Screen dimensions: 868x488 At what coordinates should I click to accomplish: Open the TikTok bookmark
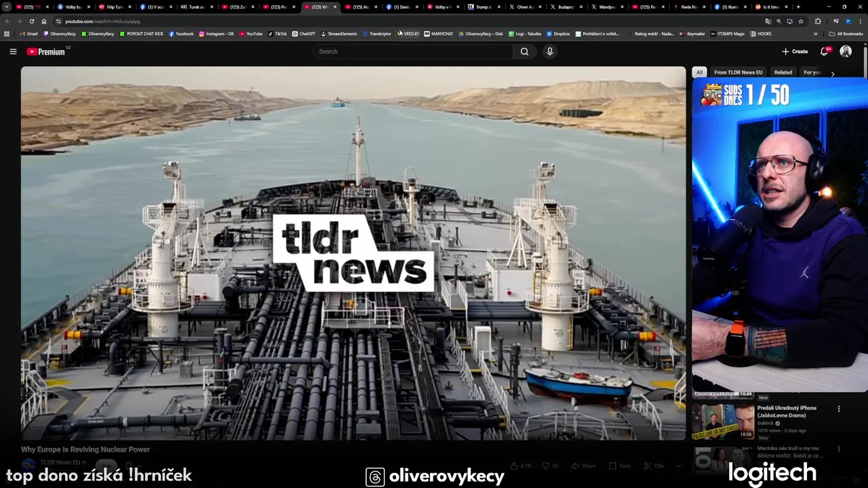coord(277,34)
